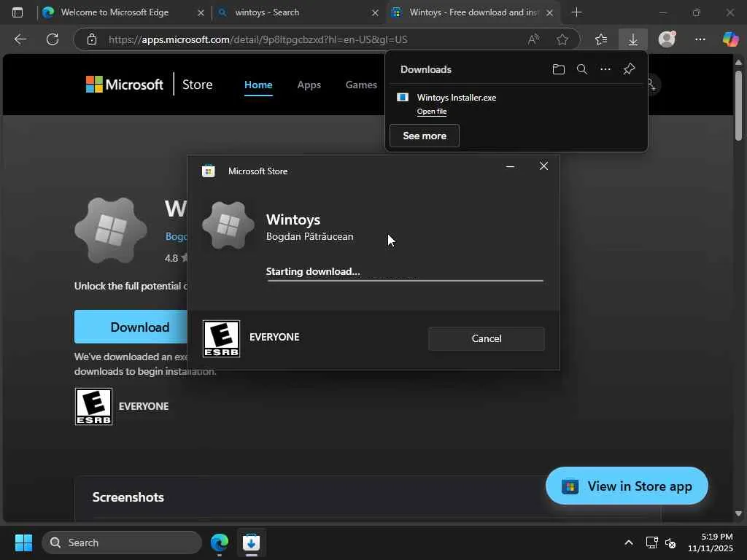This screenshot has height=560, width=747.
Task: Open the Store installer taskbar icon
Action: coord(251,542)
